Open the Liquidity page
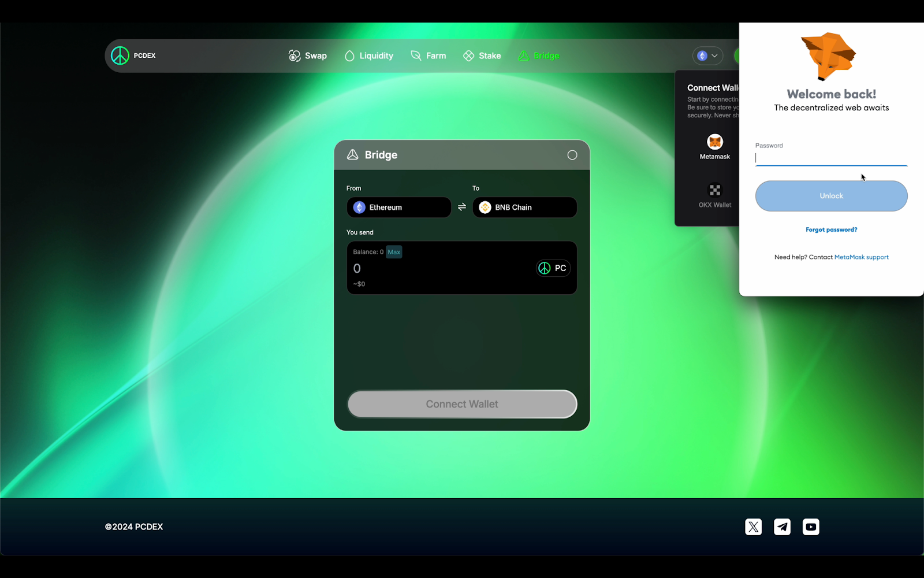Screen dimensions: 924x578 pyautogui.click(x=368, y=55)
